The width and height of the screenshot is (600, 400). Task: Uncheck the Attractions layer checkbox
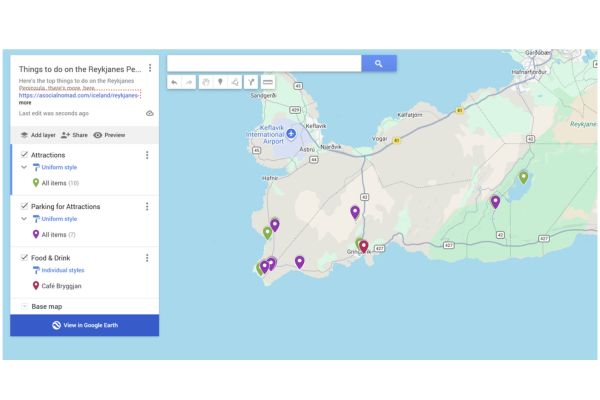pos(24,155)
